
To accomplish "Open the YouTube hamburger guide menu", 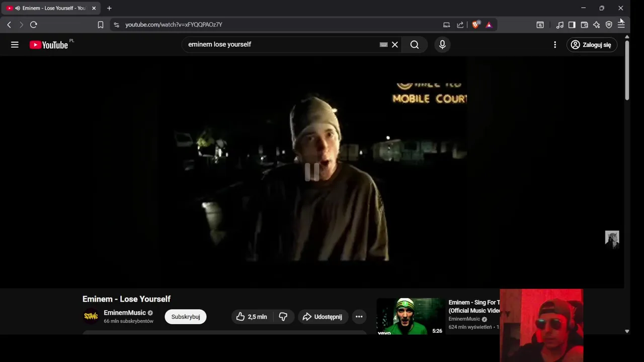I will coord(15,45).
